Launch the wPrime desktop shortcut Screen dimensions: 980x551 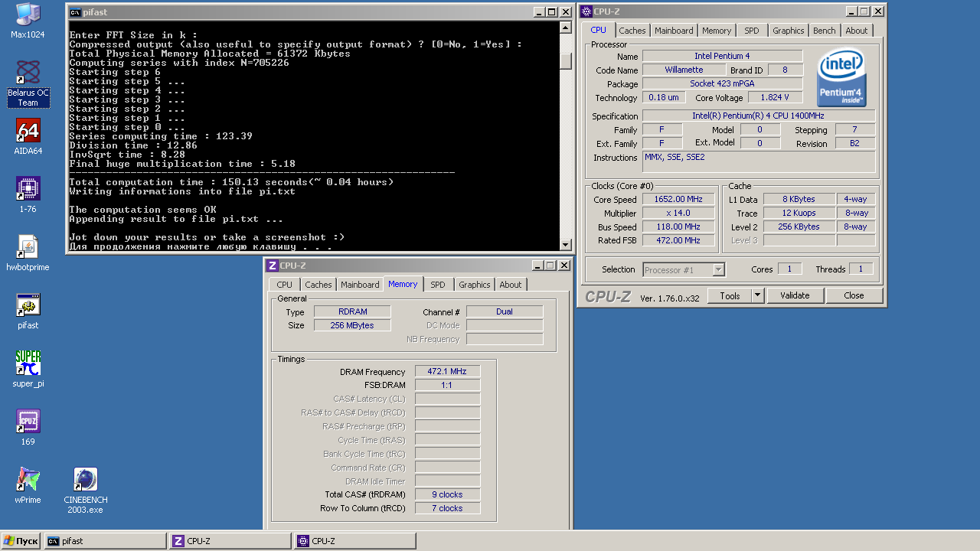pos(28,486)
